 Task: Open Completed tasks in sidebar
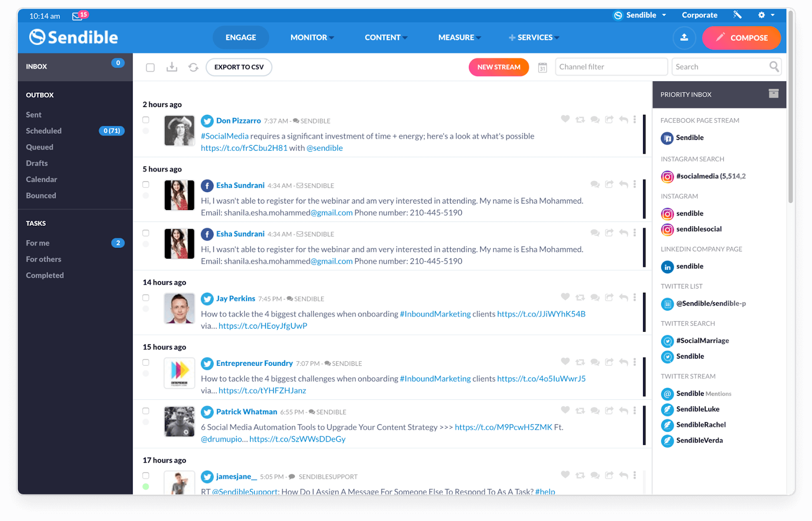point(45,275)
